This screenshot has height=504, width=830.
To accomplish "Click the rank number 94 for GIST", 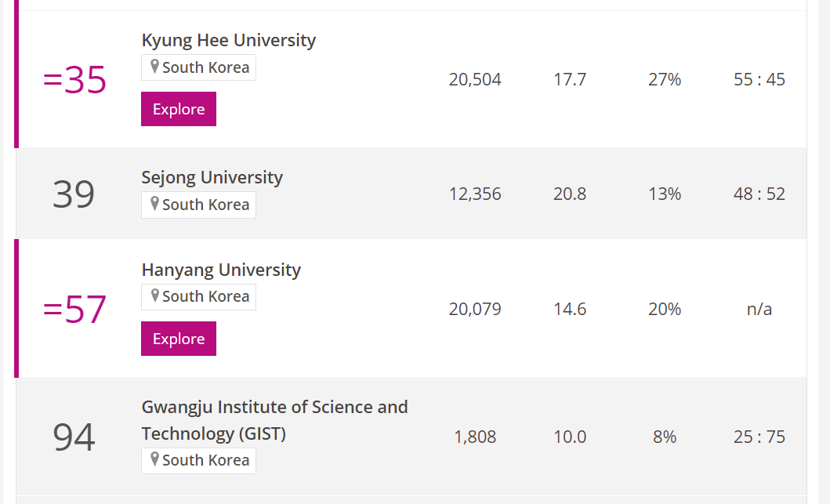I will [x=74, y=437].
